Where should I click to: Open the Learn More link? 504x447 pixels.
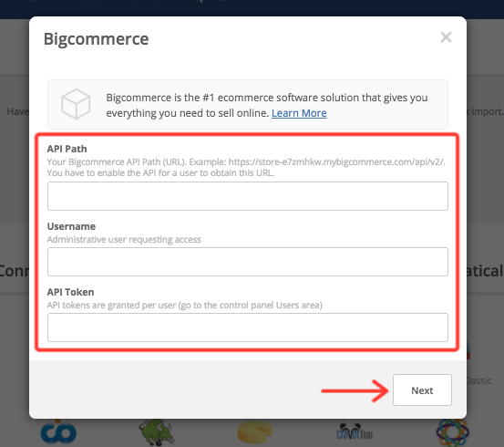[x=299, y=113]
